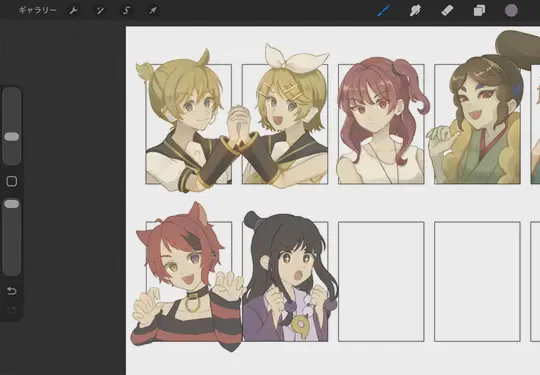Click the brush size slider handle
540x375 pixels.
(12, 137)
